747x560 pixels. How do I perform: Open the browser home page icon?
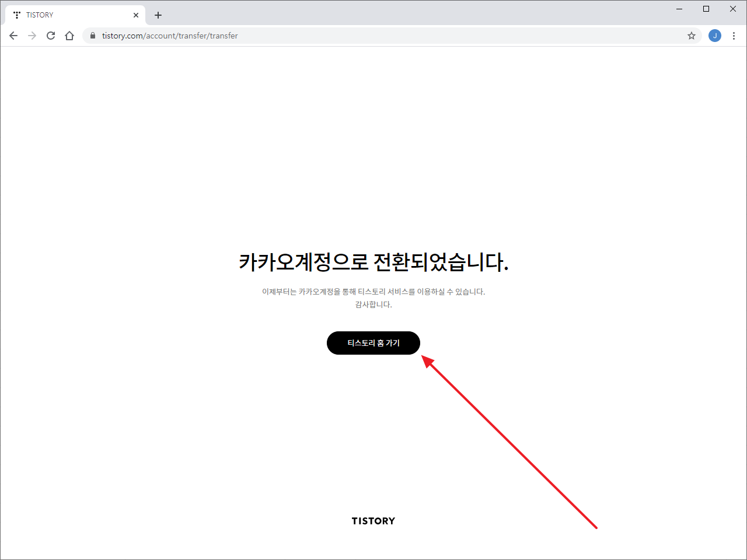(x=69, y=36)
